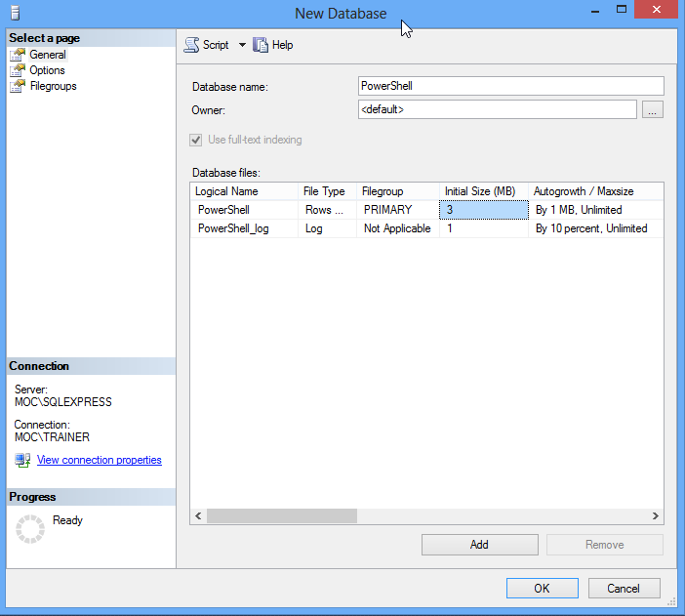Click the connection properties icon
The height and width of the screenshot is (616, 685).
[x=22, y=460]
